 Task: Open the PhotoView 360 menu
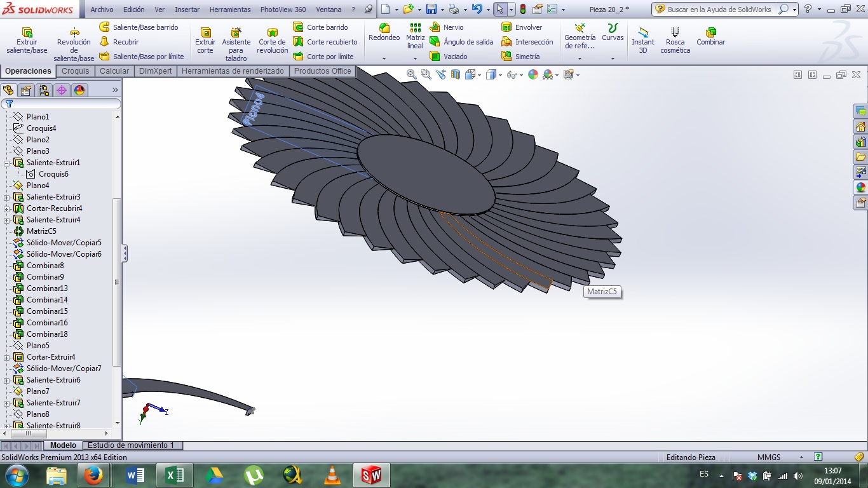tap(283, 10)
